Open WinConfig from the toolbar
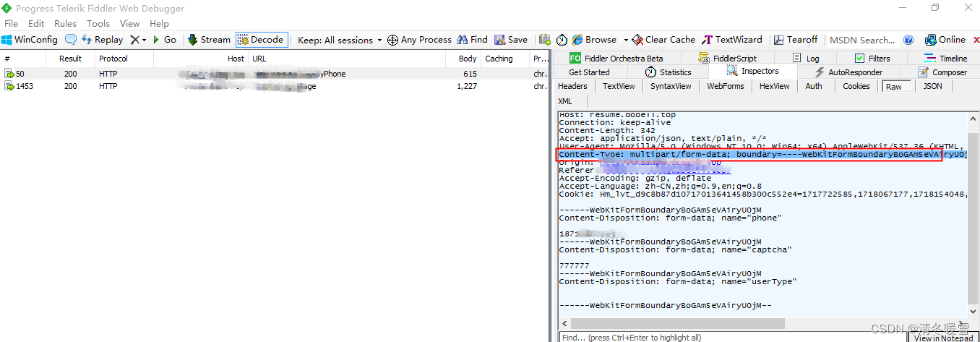This screenshot has width=980, height=342. coord(30,40)
